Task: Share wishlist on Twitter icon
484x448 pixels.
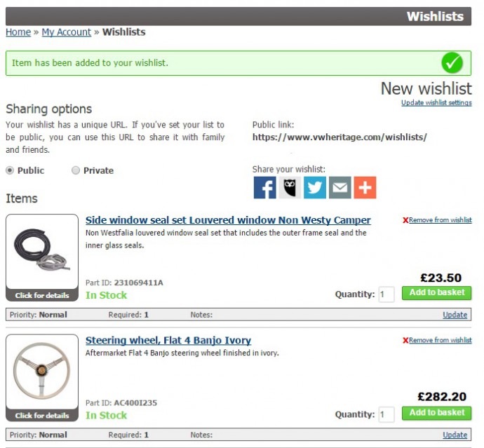Action: 315,188
